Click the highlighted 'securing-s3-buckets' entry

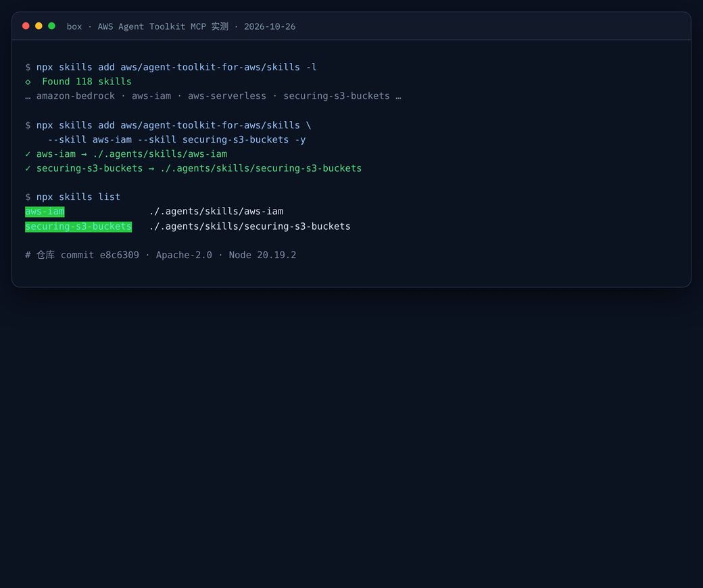point(78,227)
